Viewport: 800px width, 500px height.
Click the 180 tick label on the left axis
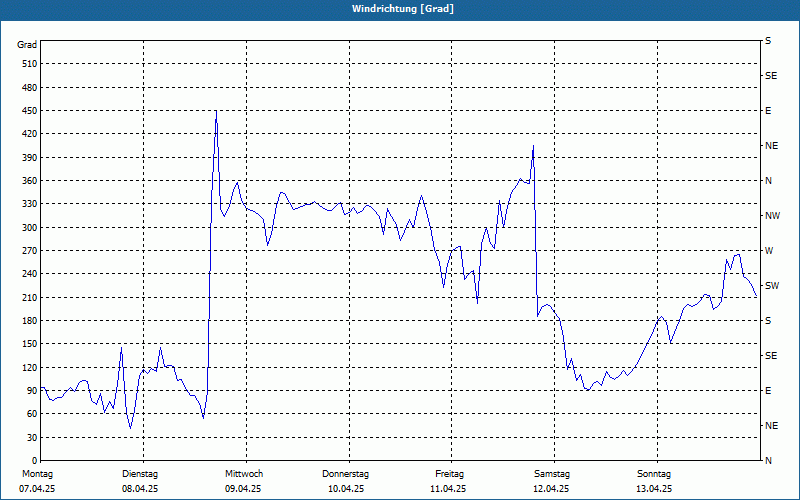(x=28, y=321)
